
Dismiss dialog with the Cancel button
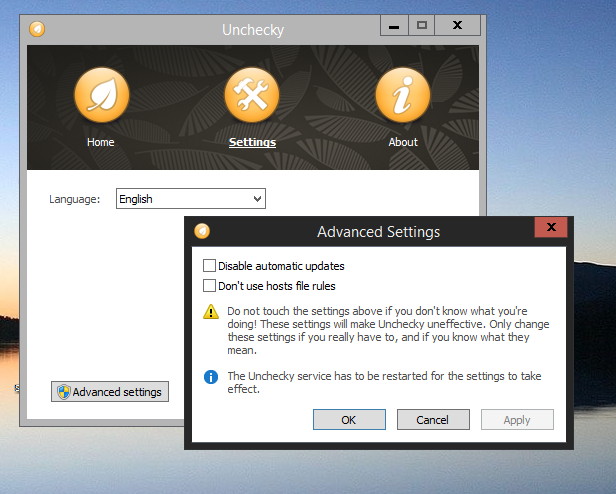(433, 420)
